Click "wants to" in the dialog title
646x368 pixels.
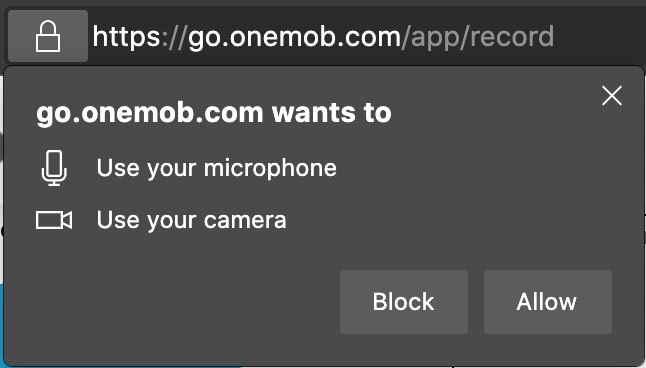coord(332,113)
